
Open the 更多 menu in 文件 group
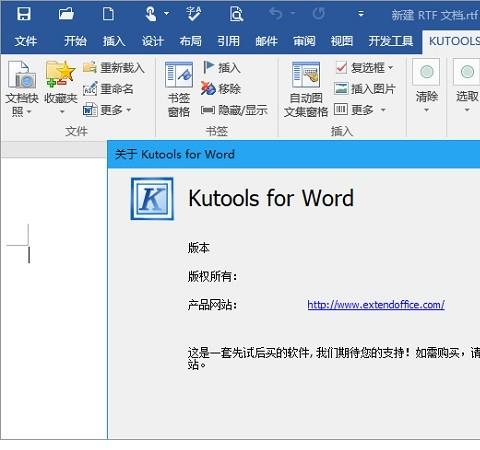tap(107, 110)
